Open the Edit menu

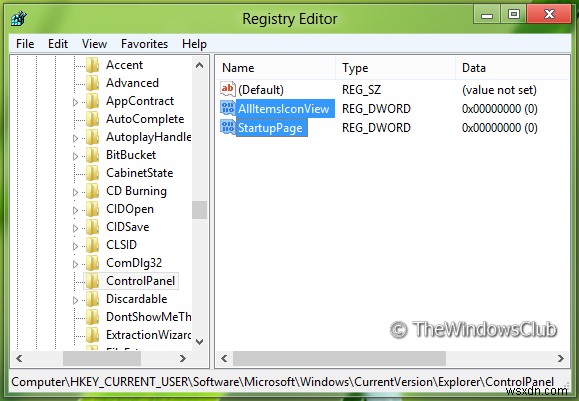click(58, 44)
